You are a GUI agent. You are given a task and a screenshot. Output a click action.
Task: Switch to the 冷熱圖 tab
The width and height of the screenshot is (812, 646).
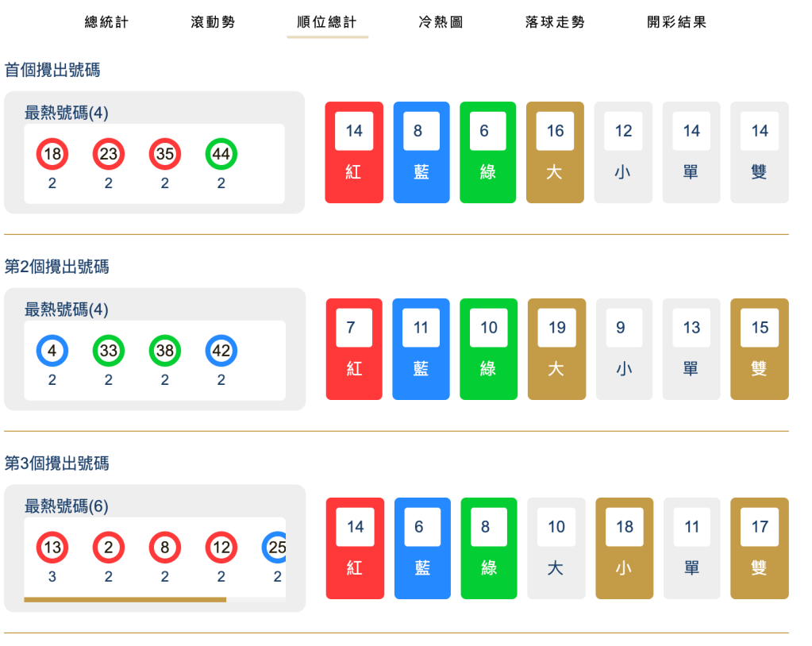[439, 22]
